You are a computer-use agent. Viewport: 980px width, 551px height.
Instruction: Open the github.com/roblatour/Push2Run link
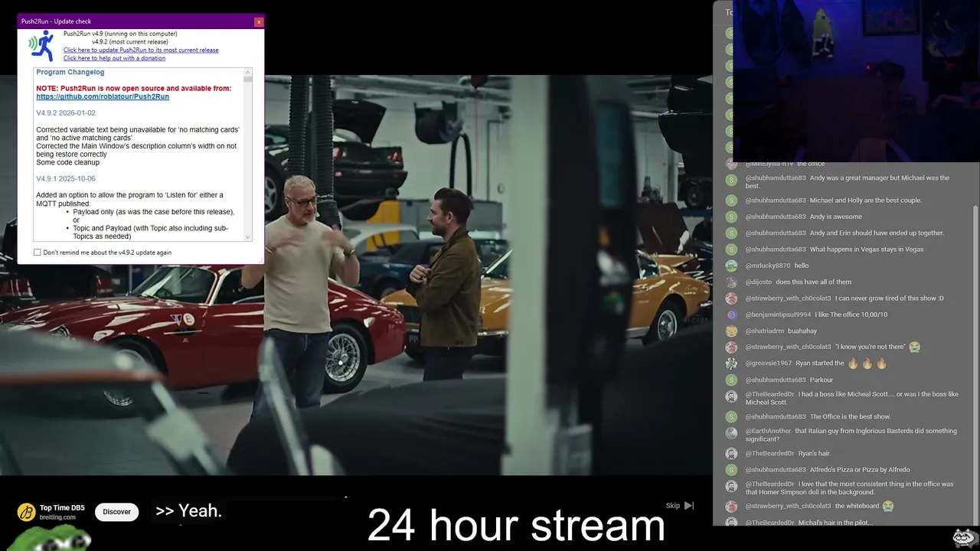click(103, 97)
